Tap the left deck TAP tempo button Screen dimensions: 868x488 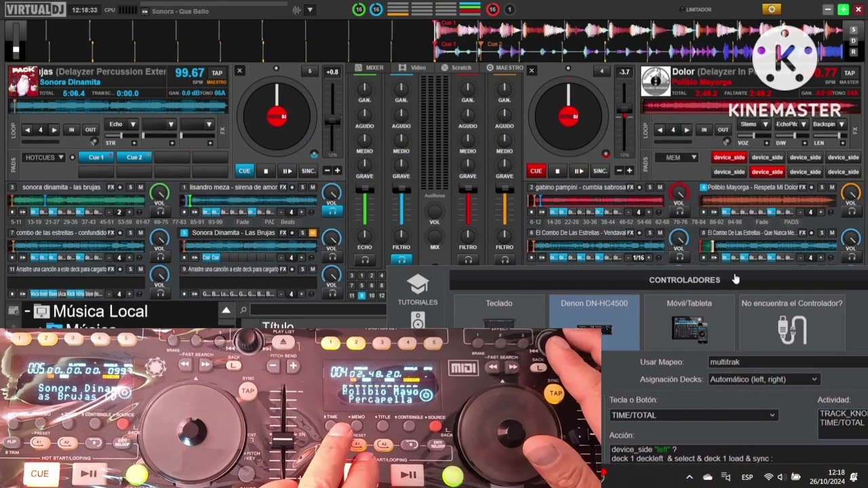217,73
